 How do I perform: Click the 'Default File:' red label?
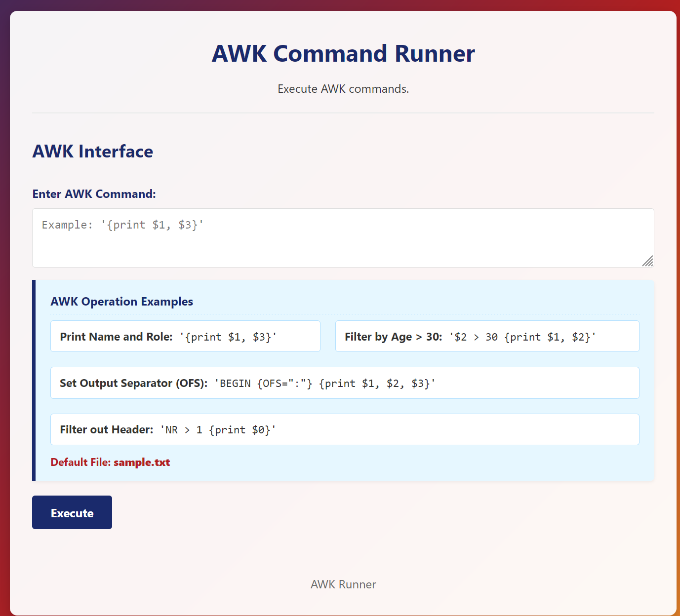click(x=80, y=462)
